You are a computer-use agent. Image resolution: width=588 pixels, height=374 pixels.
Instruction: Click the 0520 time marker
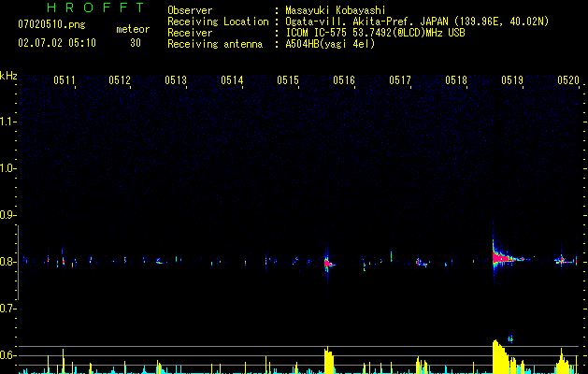[568, 80]
